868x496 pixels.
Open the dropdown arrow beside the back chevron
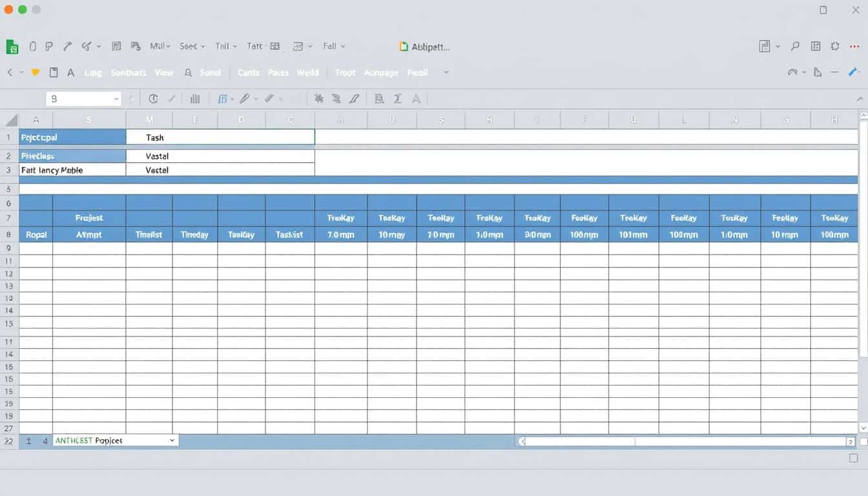(21, 72)
